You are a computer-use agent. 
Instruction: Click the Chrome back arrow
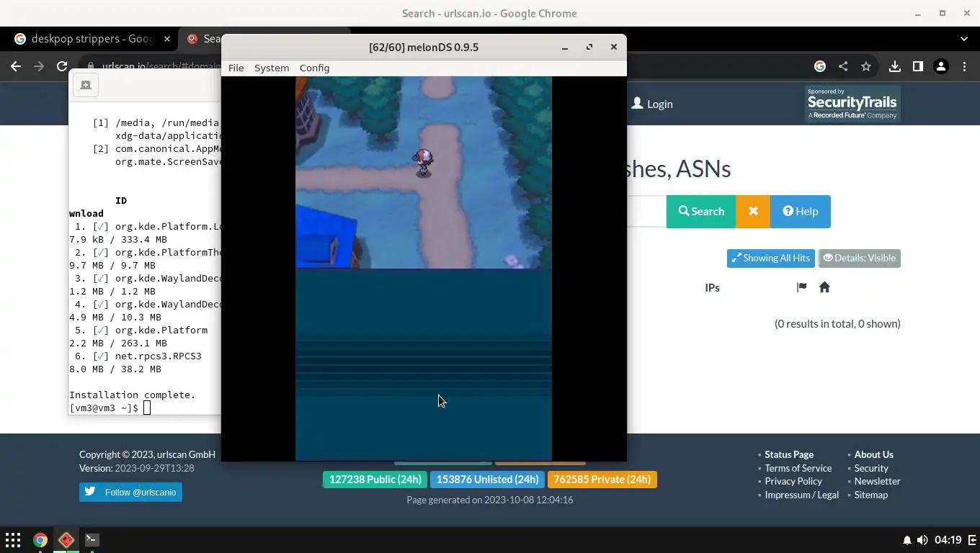(16, 66)
